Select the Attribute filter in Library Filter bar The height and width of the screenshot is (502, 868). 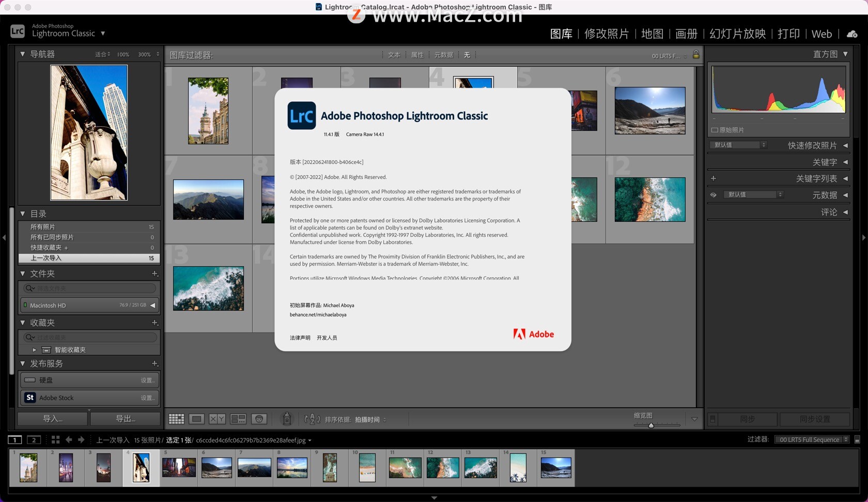417,55
